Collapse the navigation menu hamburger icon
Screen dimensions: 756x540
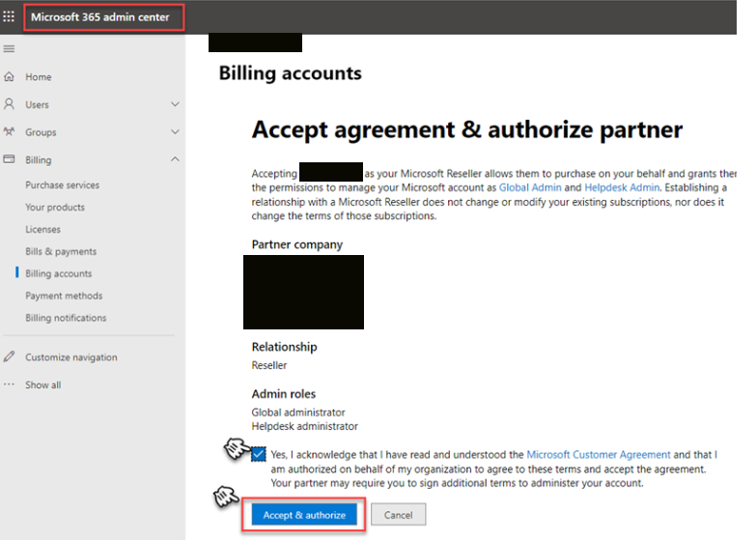click(9, 49)
